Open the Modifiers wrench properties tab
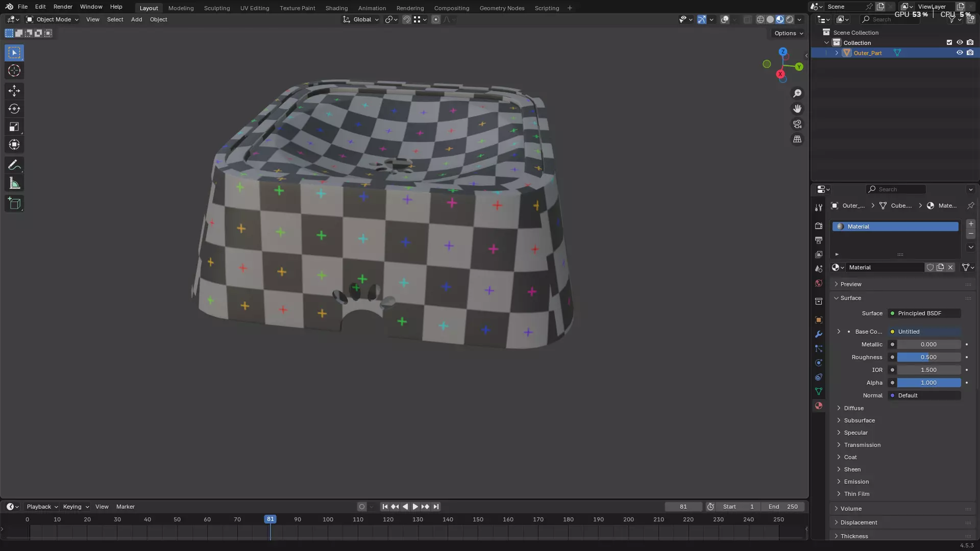980x551 pixels. (819, 334)
